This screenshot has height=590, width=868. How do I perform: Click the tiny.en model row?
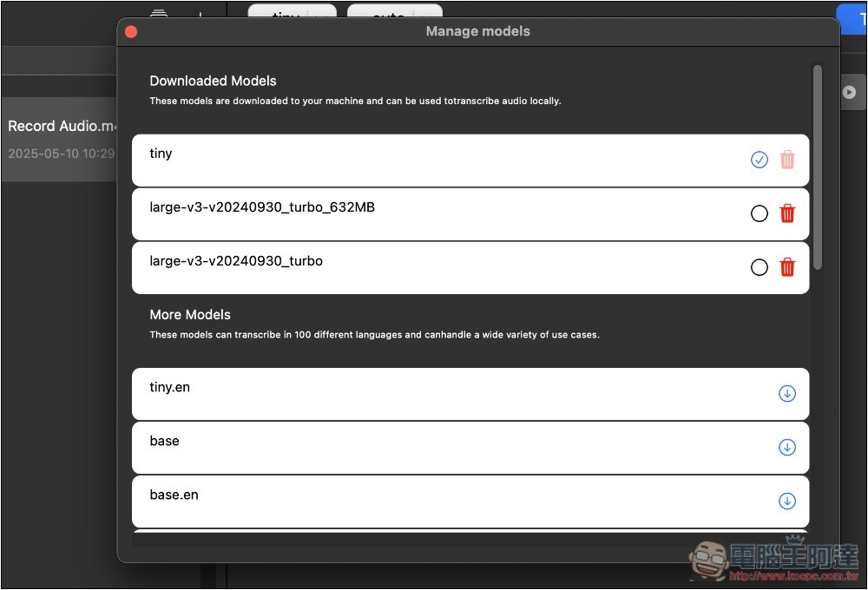(434, 394)
